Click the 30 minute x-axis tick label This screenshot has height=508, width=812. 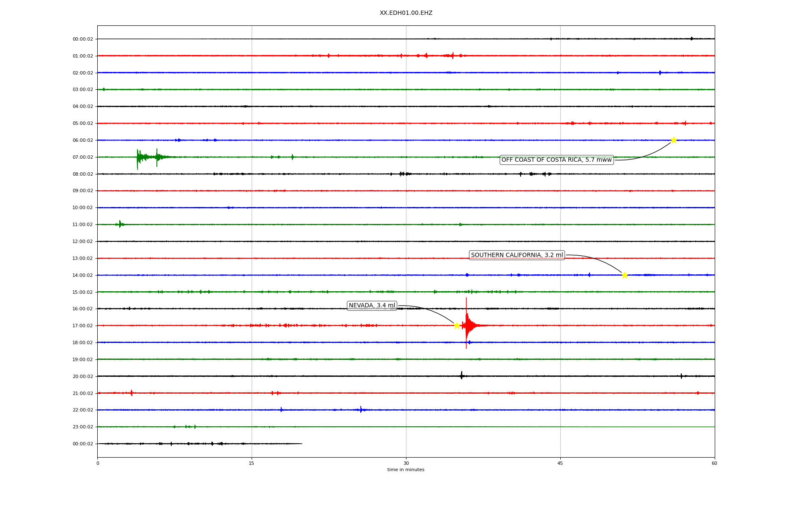pos(406,463)
